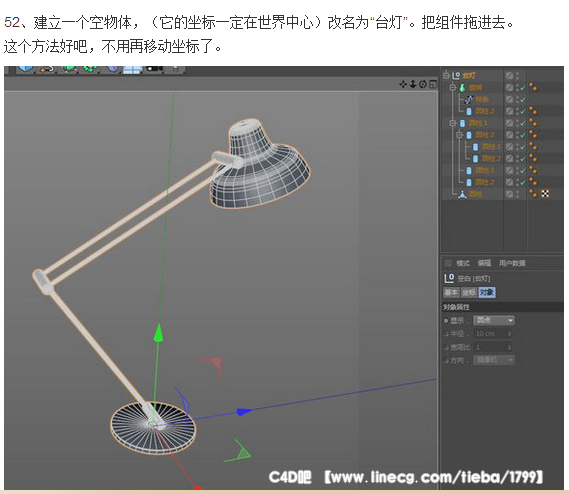Click the camera toolbar icon
Image resolution: width=569 pixels, height=494 pixels.
(154, 69)
